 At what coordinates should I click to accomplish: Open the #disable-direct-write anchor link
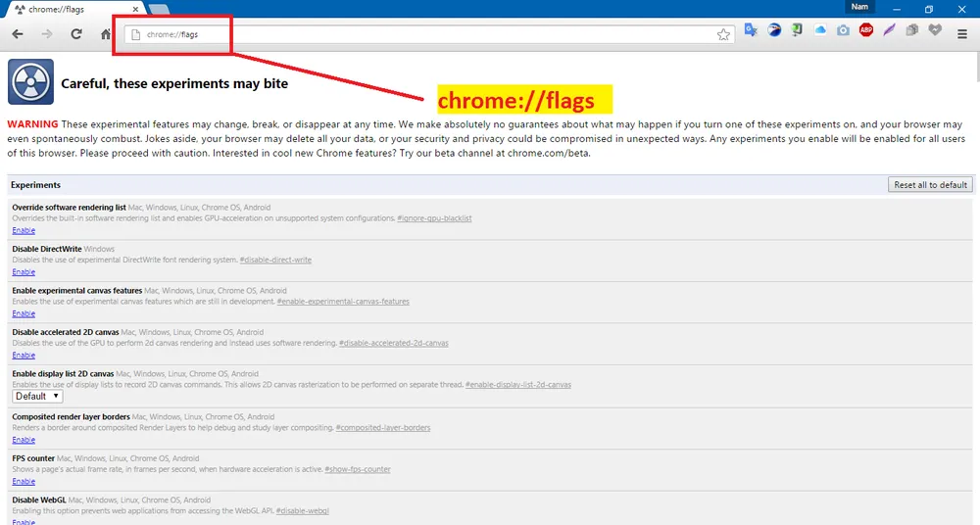[x=275, y=260]
